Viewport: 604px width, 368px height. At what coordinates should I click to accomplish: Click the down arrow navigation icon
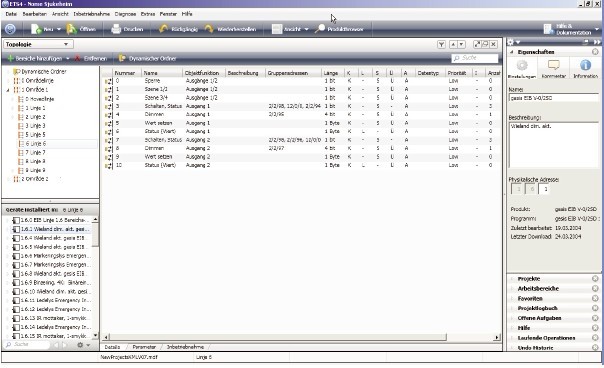coord(461,45)
